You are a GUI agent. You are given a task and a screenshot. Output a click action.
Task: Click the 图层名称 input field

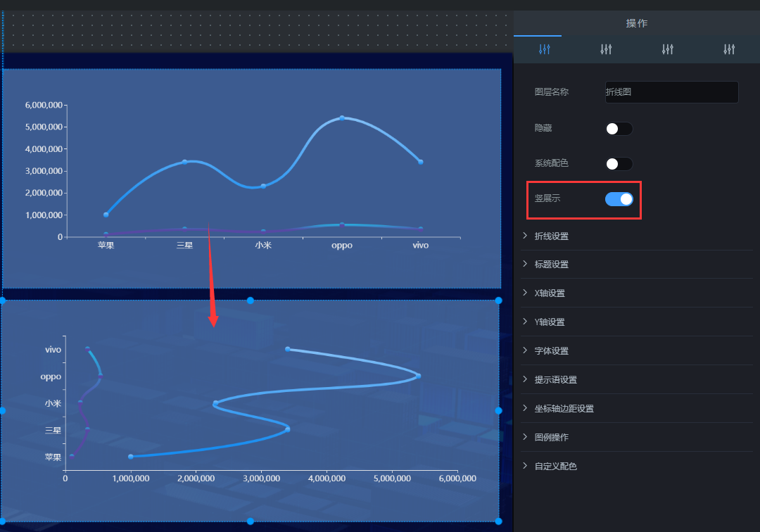point(672,92)
